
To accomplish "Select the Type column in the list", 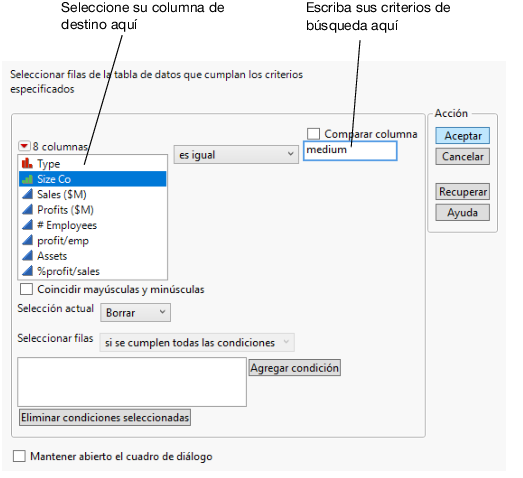I will tap(92, 164).
